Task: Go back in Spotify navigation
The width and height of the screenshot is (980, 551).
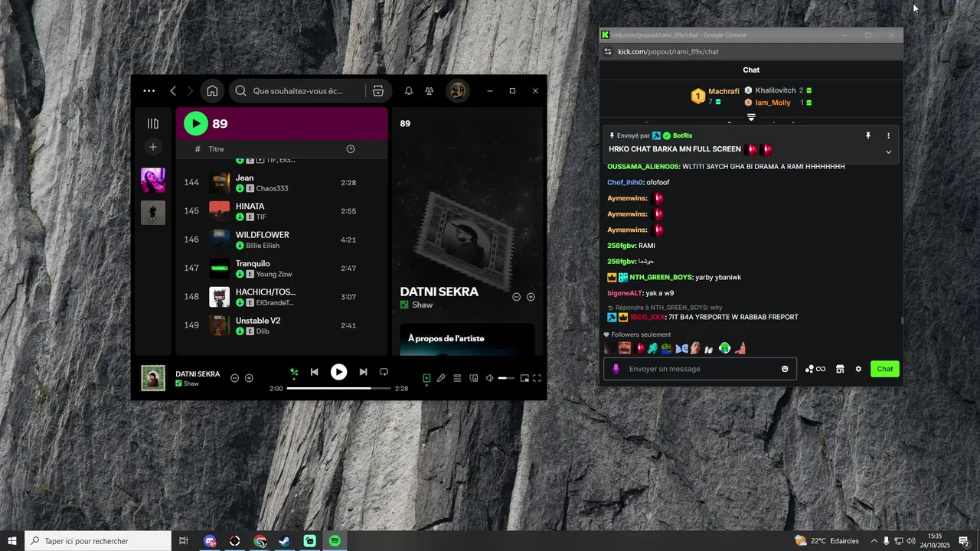Action: click(x=173, y=91)
